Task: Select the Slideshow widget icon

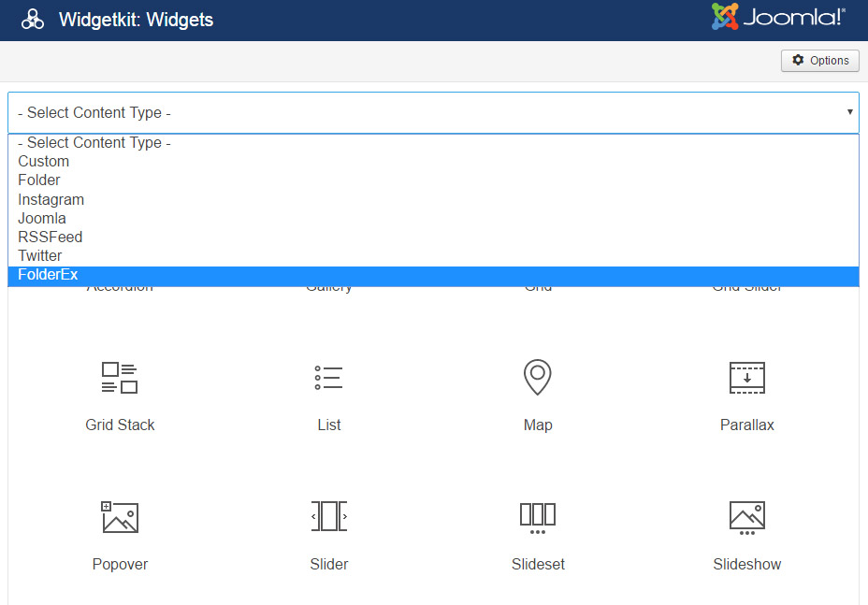Action: [746, 518]
